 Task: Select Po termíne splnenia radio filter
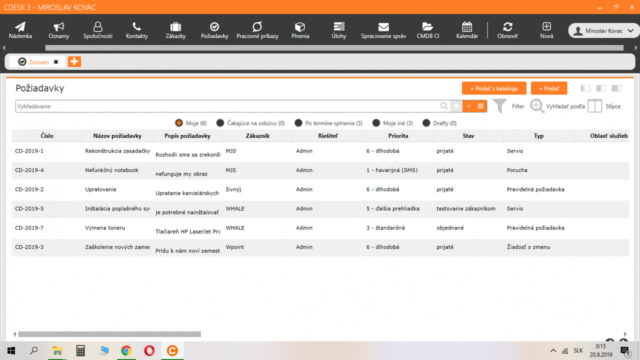tap(298, 123)
